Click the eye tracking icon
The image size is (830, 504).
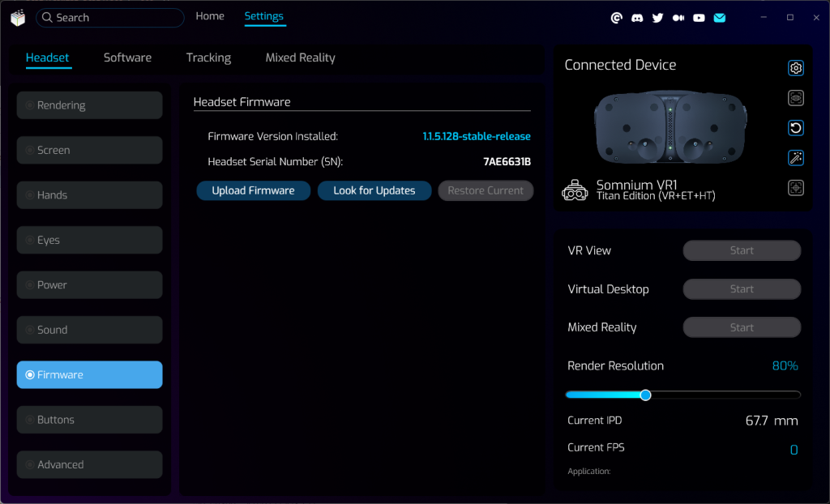(x=796, y=98)
